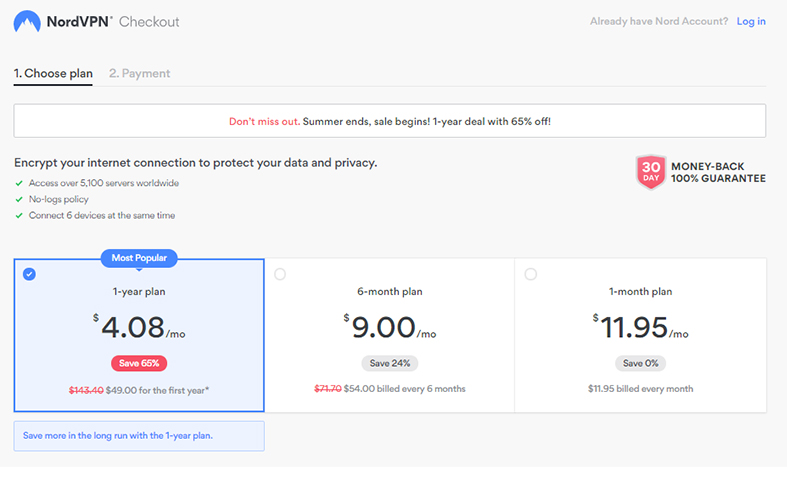Screen dimensions: 787x481
Task: Click the 6-month plan title
Action: [x=390, y=292]
